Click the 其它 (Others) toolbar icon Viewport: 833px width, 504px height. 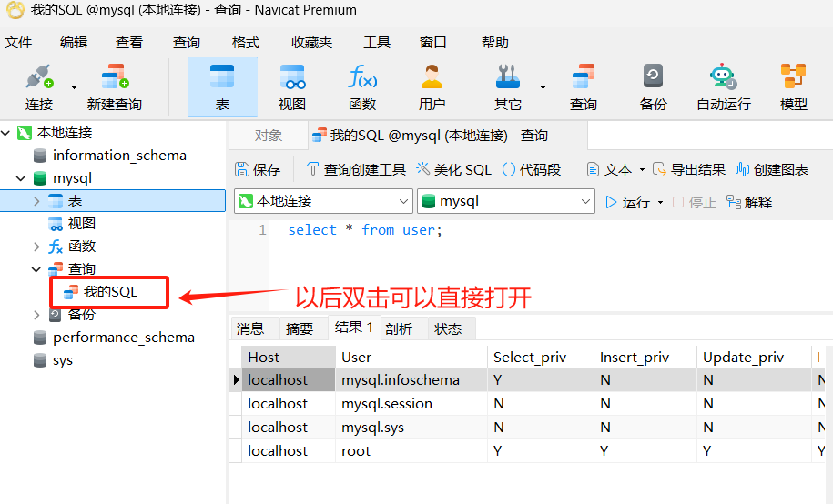(507, 76)
